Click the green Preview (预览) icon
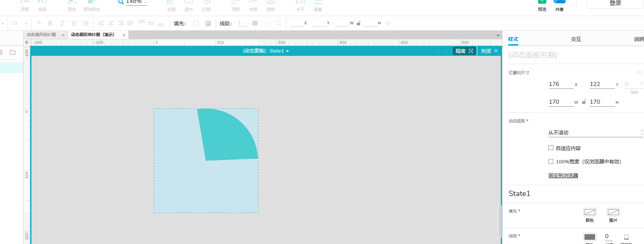Image resolution: width=644 pixels, height=244 pixels. (x=542, y=1)
